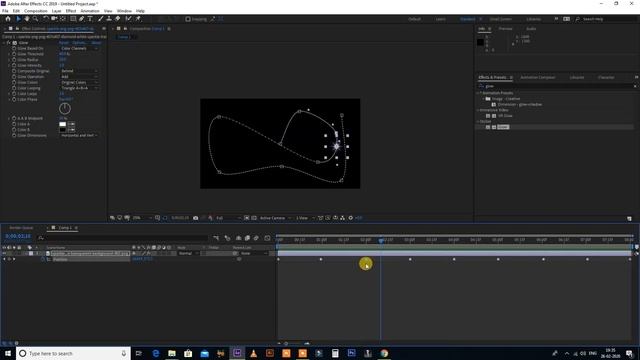The width and height of the screenshot is (640, 360).
Task: Open the Composition menu
Action: tap(36, 11)
